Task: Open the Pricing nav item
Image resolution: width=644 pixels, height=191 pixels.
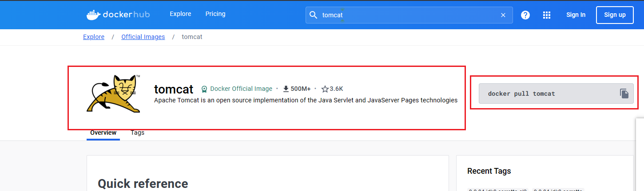Action: pos(215,14)
